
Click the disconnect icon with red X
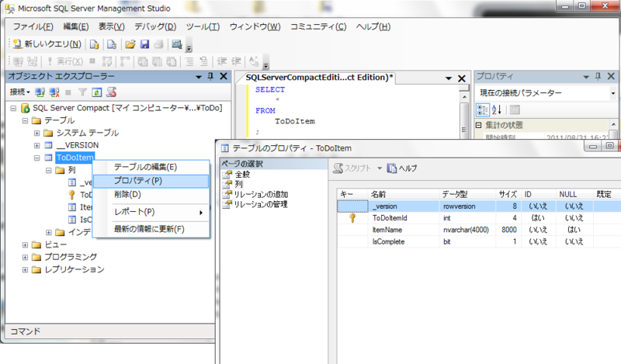[54, 92]
